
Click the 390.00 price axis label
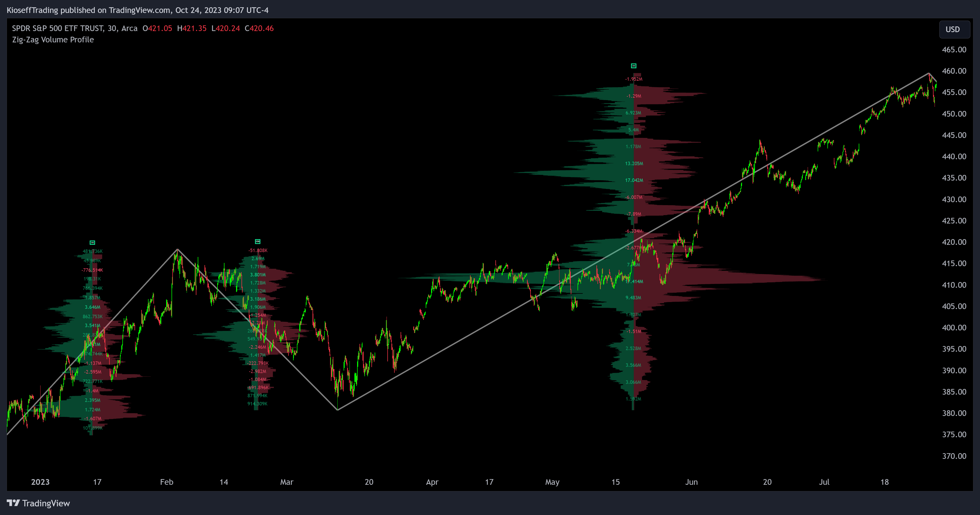[954, 370]
